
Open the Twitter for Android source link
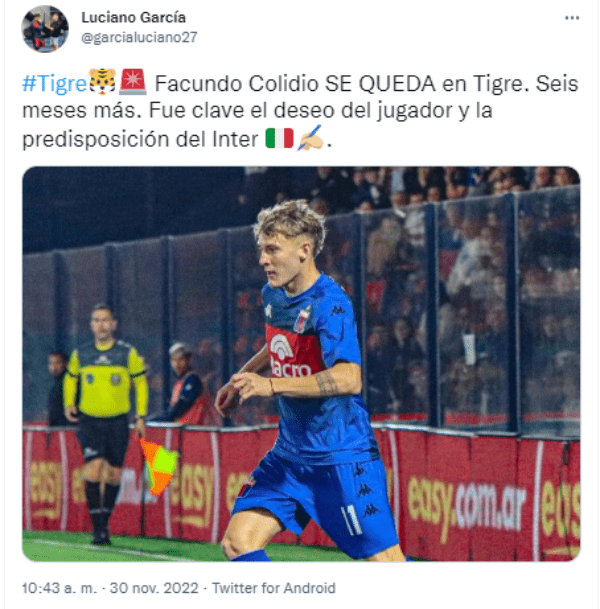[x=274, y=588]
